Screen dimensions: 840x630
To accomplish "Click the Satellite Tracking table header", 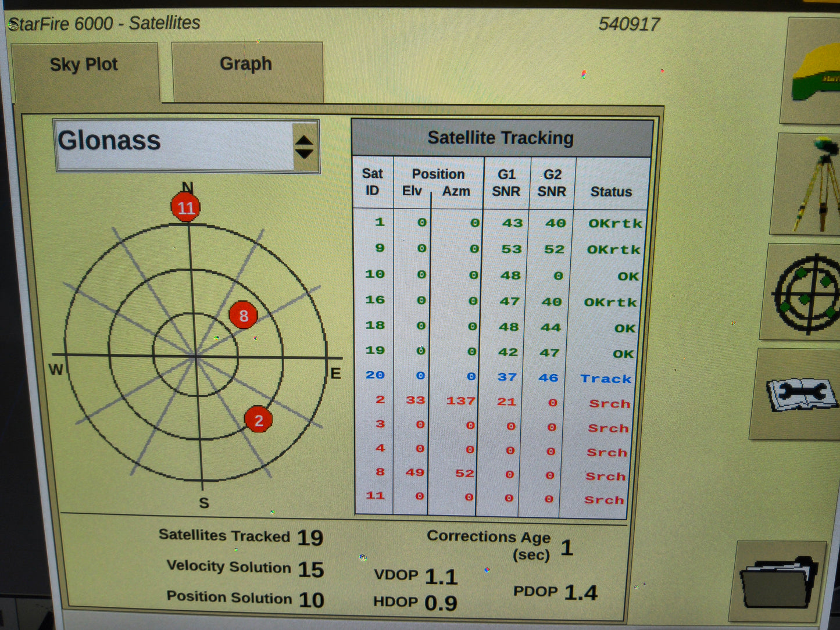I will 502,138.
